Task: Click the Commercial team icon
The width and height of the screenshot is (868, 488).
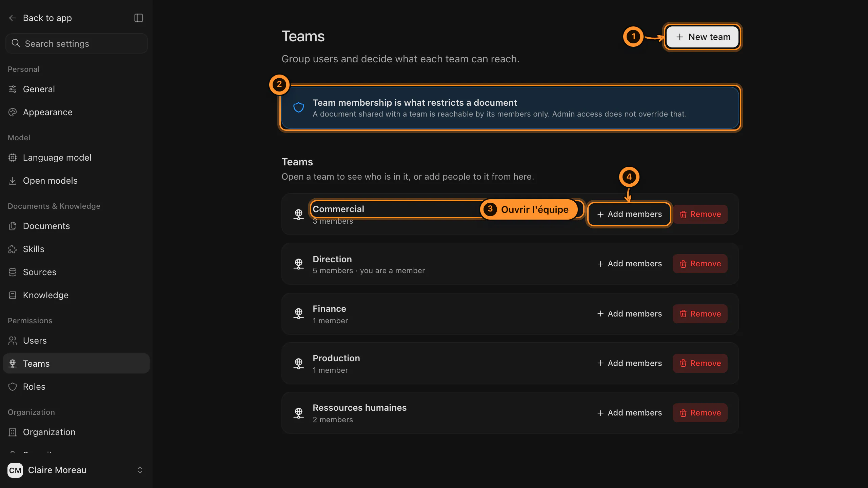Action: 298,215
